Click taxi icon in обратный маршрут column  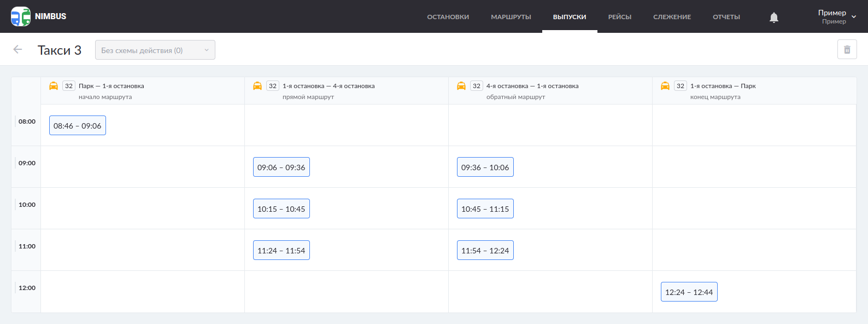coord(461,86)
